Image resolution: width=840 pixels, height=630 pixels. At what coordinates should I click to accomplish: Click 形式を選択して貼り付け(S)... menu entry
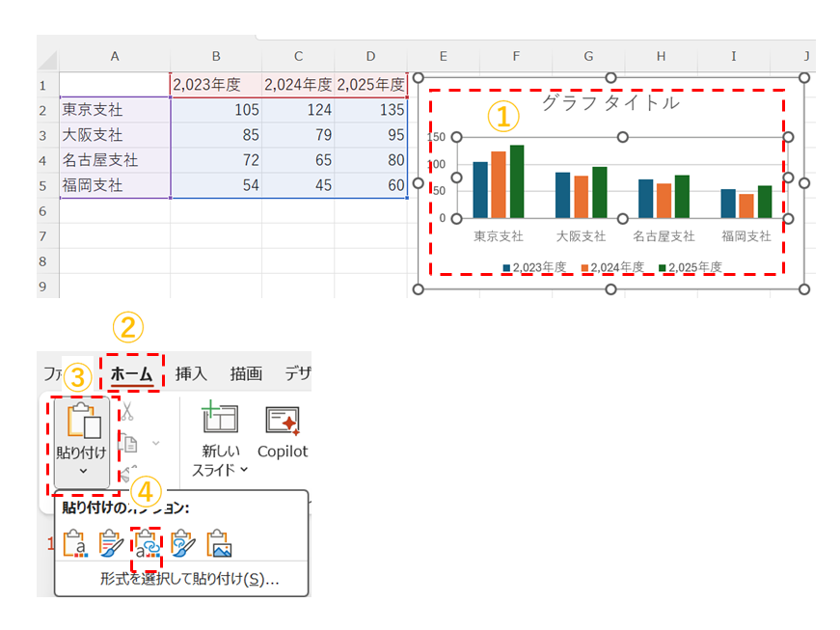(189, 580)
